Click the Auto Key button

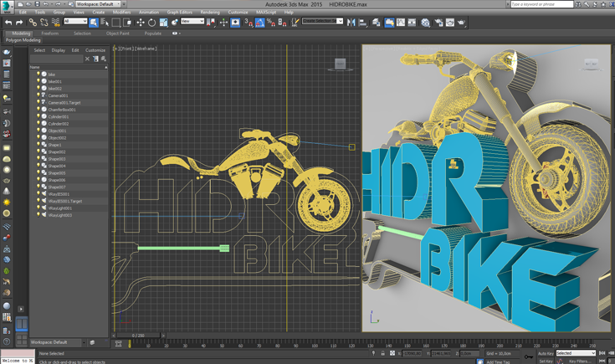(545, 353)
